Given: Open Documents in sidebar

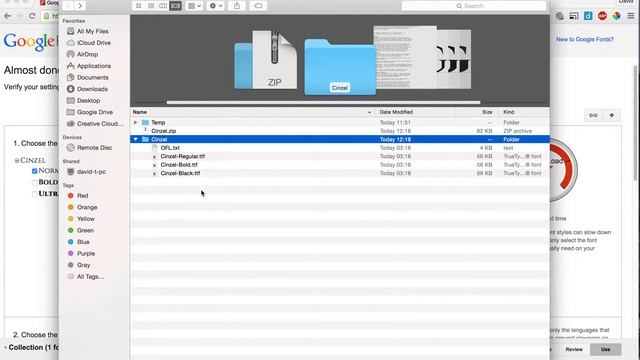Looking at the screenshot, I should [x=92, y=77].
